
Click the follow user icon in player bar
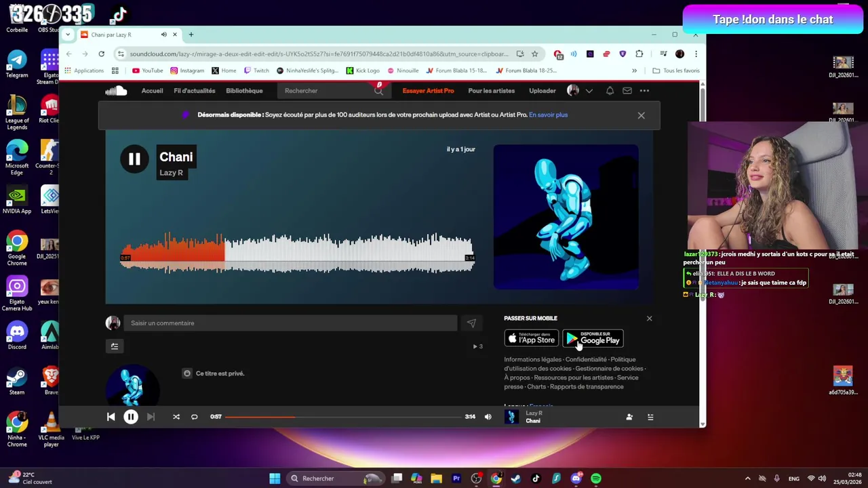[629, 418]
